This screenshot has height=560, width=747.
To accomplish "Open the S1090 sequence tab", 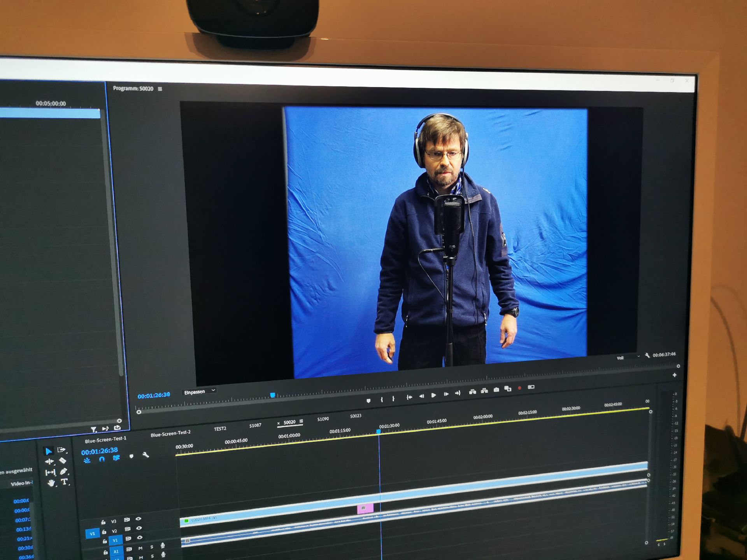I will point(323,419).
